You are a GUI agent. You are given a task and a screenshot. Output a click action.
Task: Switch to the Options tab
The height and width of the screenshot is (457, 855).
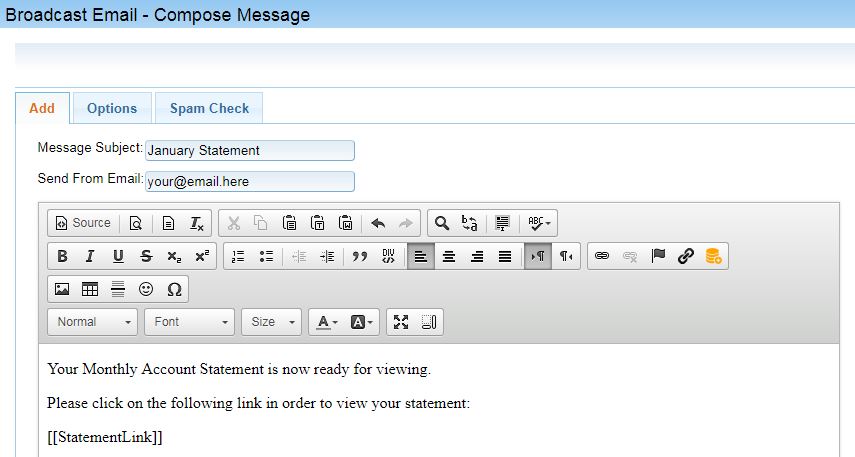(x=112, y=108)
